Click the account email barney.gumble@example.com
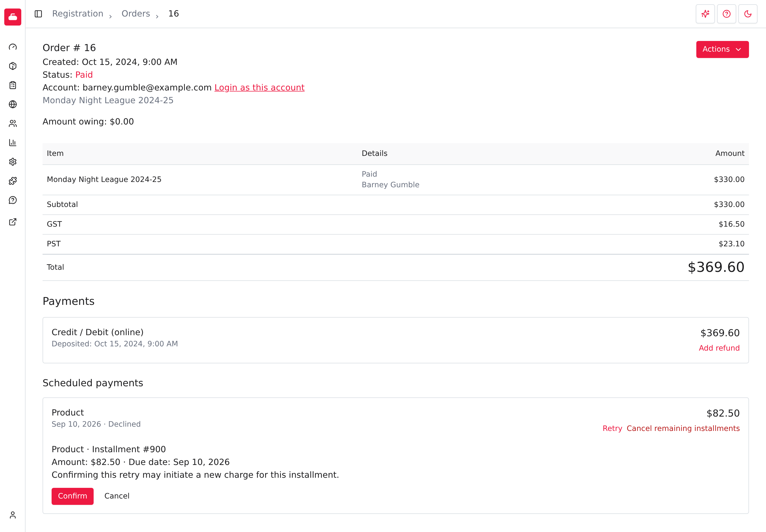The height and width of the screenshot is (532, 766). pyautogui.click(x=147, y=87)
